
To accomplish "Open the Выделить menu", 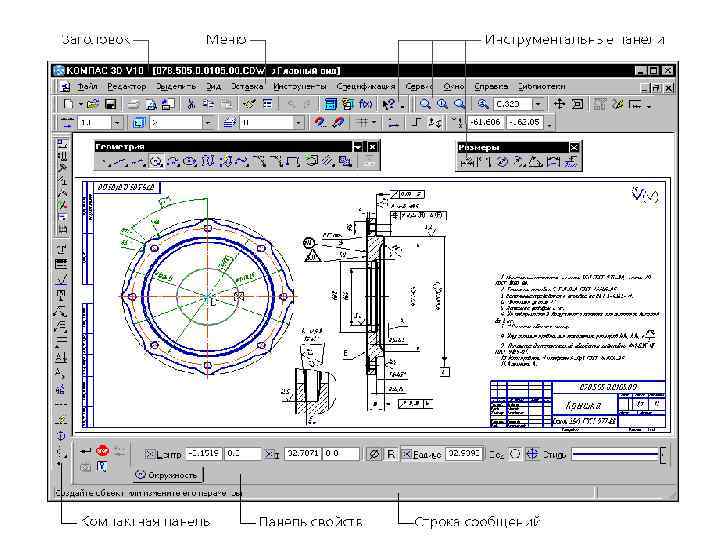I will point(176,86).
